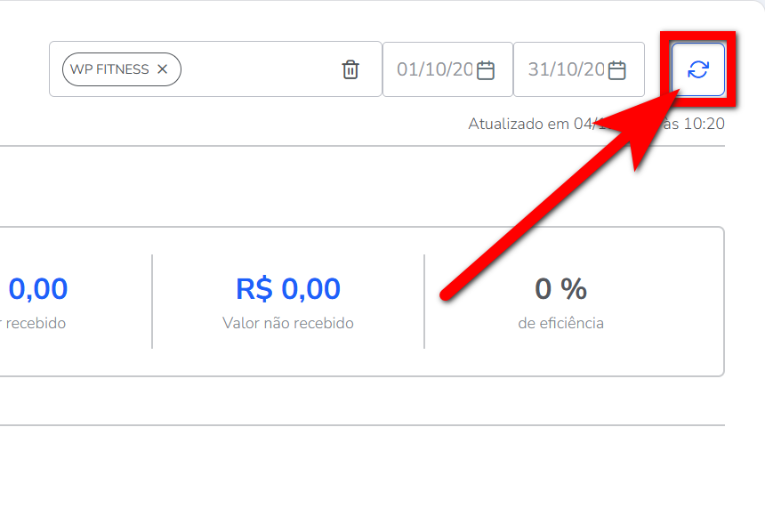Click the 10:20 update time text
Viewport: 765px width, 532px height.
(x=704, y=124)
